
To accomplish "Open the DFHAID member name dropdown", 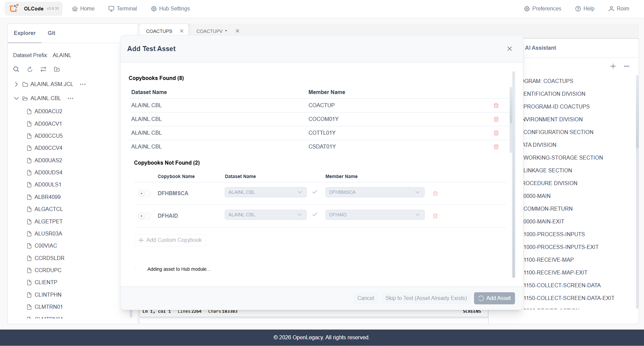I will coord(375,215).
